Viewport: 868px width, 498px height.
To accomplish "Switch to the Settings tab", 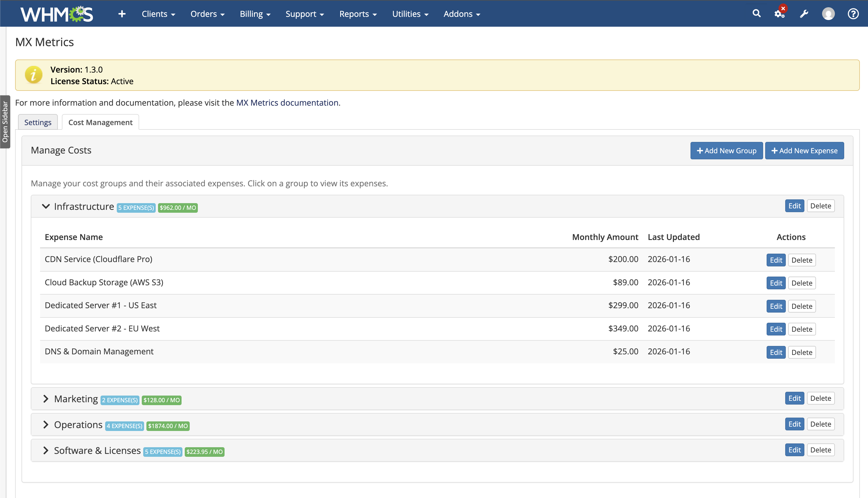I will point(38,122).
